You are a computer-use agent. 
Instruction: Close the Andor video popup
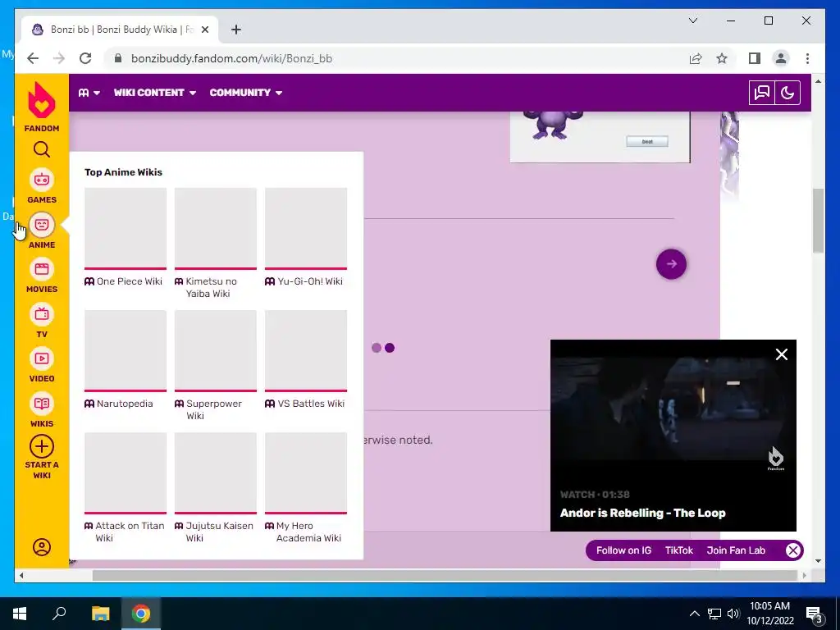pos(782,354)
